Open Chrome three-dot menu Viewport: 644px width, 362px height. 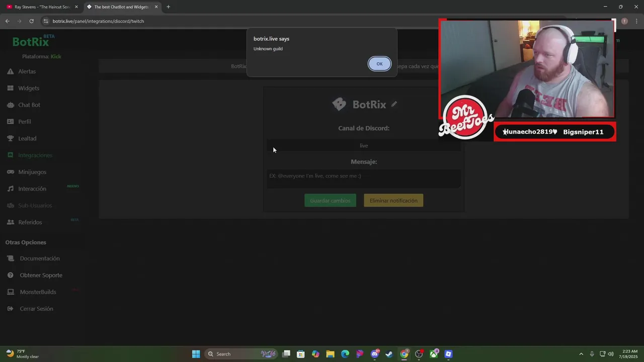pos(637,21)
